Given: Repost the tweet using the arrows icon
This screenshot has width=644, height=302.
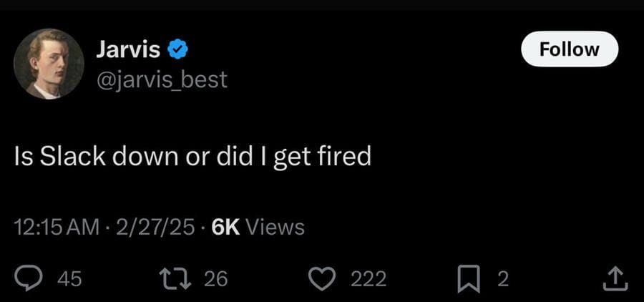Looking at the screenshot, I should pyautogui.click(x=177, y=279).
